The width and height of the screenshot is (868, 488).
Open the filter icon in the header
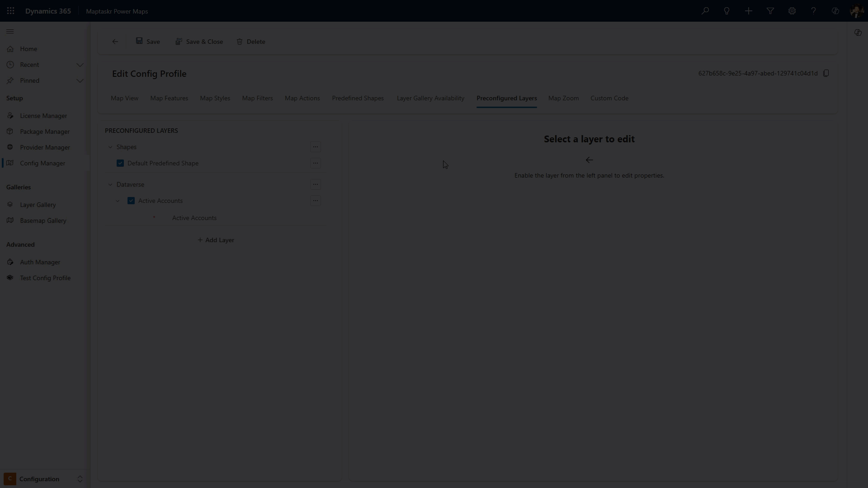click(770, 11)
